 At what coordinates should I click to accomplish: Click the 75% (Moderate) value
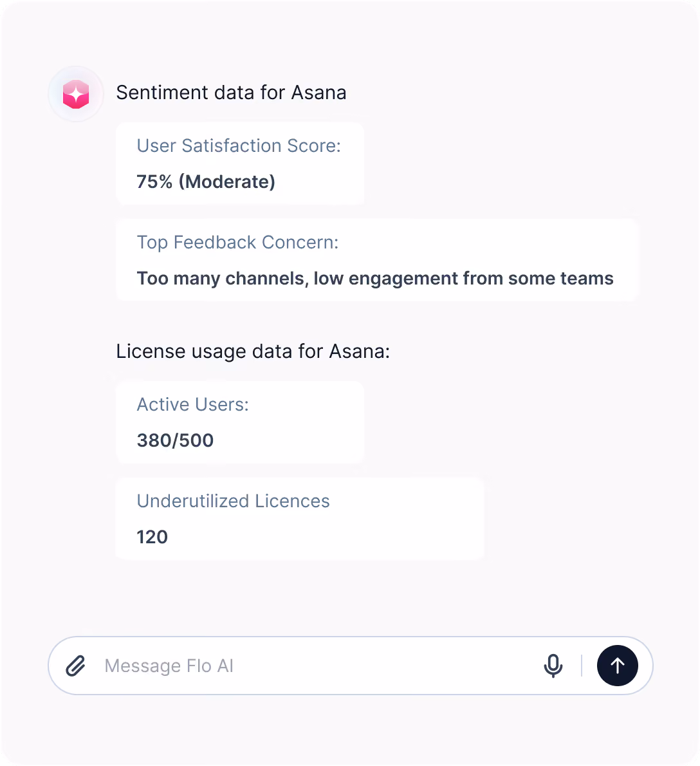[x=206, y=182]
